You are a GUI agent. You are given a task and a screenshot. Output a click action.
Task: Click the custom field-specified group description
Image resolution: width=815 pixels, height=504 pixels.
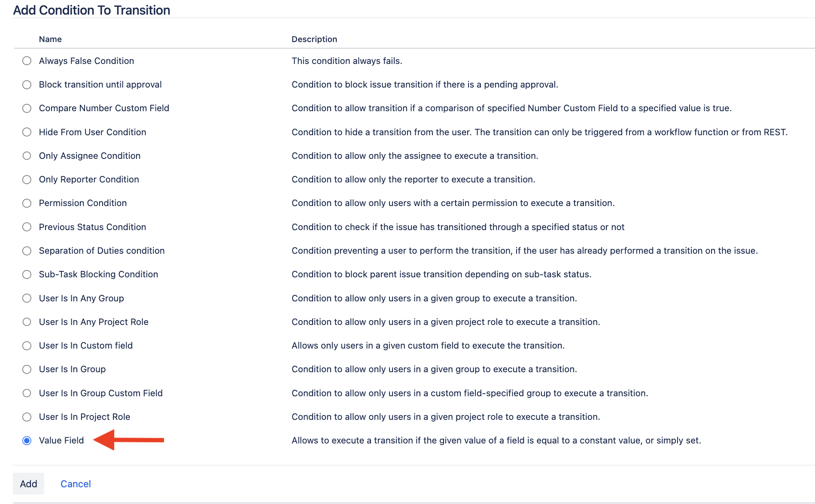[470, 393]
